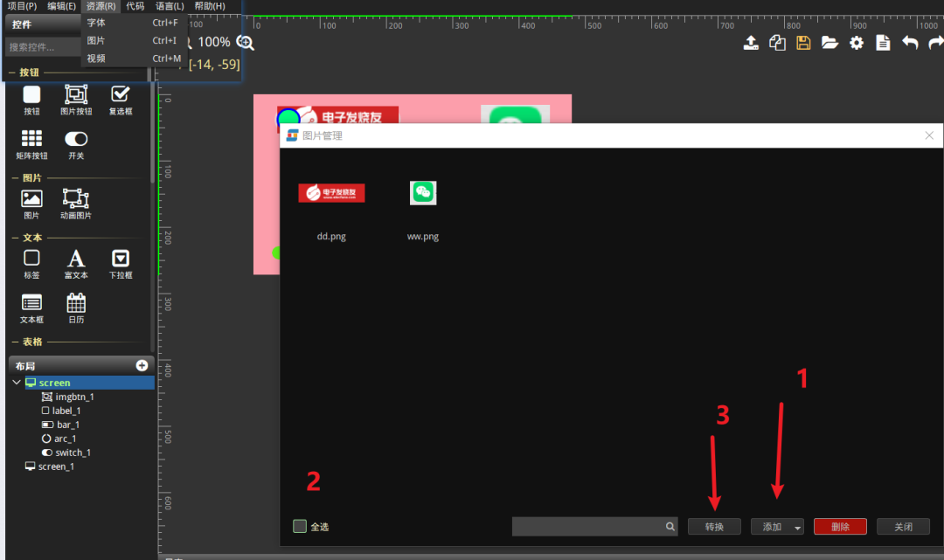Click the 添加 add button

point(771,527)
